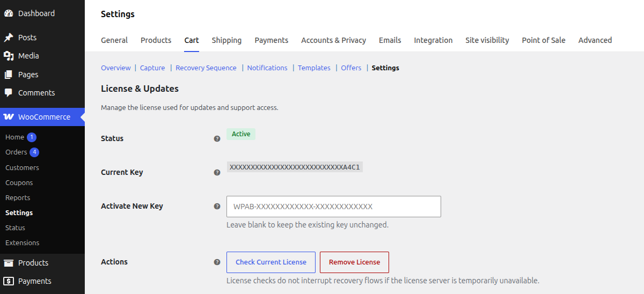Click the Check Current License button

(x=271, y=262)
